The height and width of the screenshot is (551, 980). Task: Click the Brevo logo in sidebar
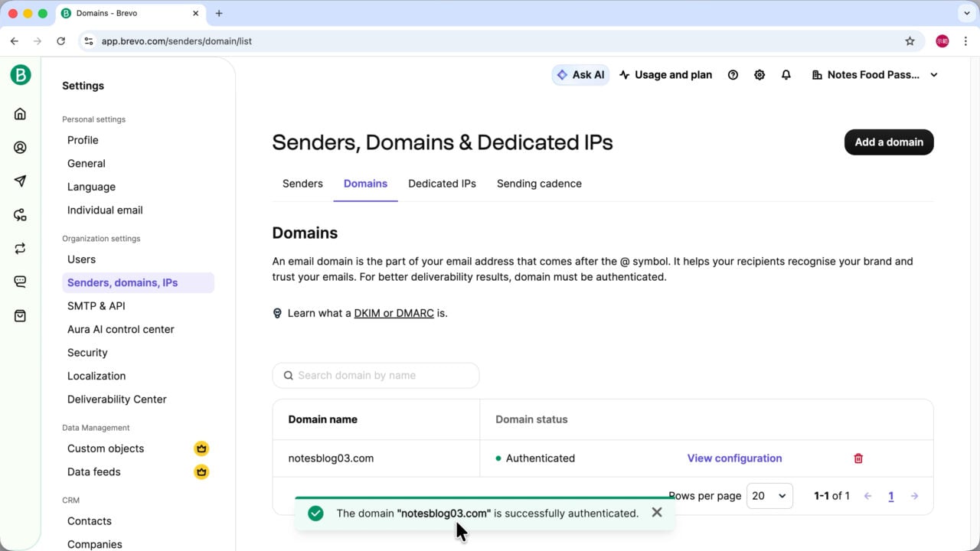21,74
